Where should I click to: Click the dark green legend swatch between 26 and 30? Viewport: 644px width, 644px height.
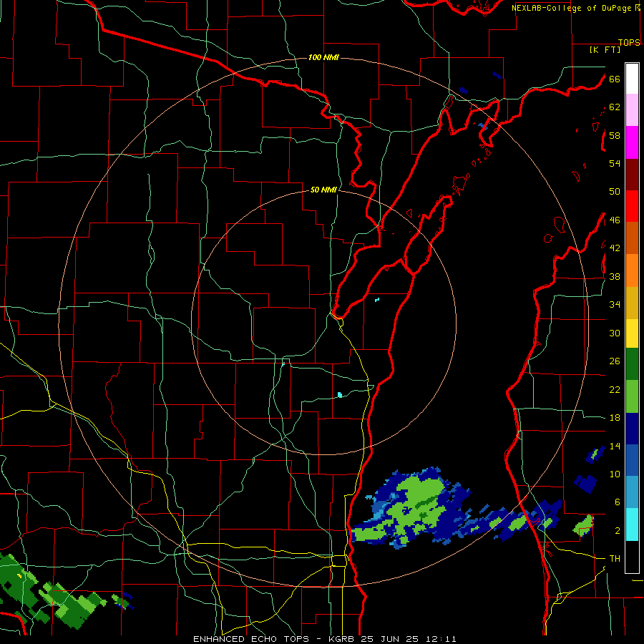tap(632, 364)
